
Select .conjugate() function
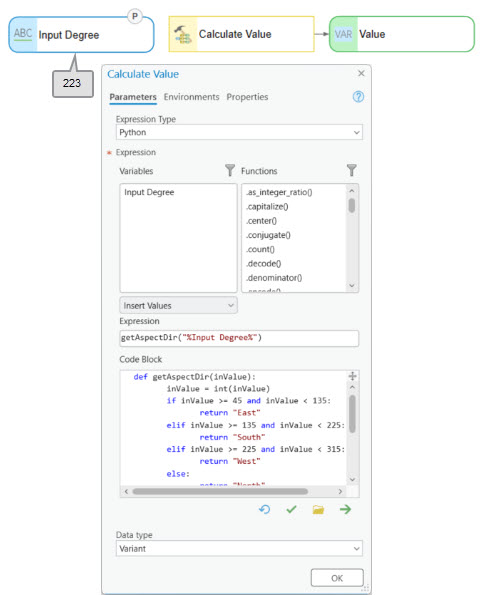tap(268, 235)
